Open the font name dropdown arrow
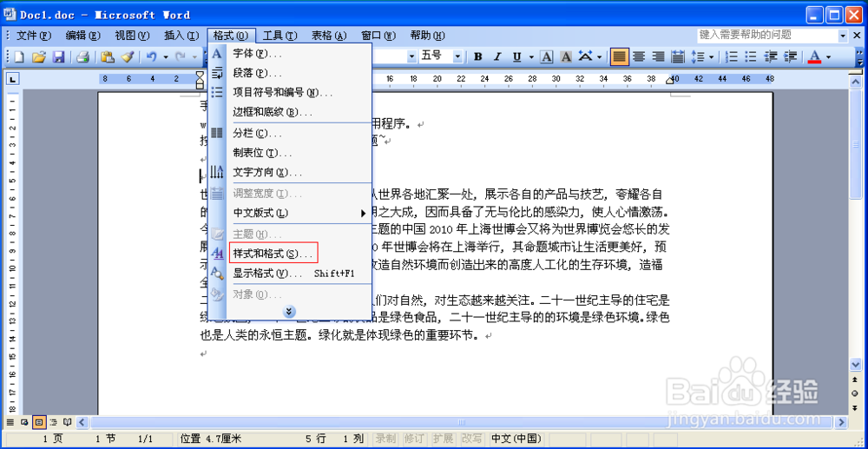Viewport: 868px width, 449px height. pyautogui.click(x=411, y=56)
